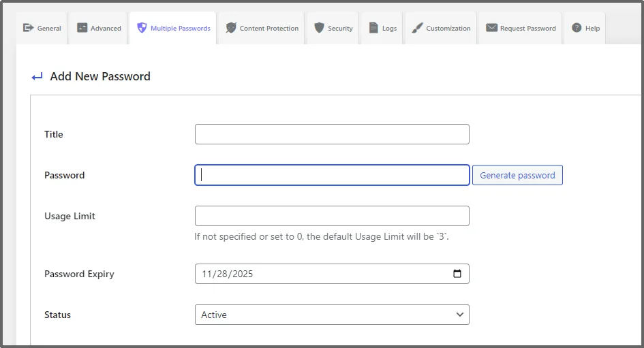Image resolution: width=644 pixels, height=348 pixels.
Task: Click the Advanced tab icon
Action: (x=82, y=28)
